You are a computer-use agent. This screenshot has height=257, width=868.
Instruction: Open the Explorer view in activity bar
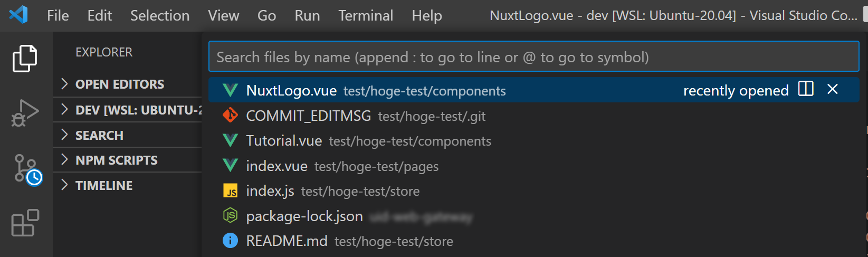click(x=25, y=58)
